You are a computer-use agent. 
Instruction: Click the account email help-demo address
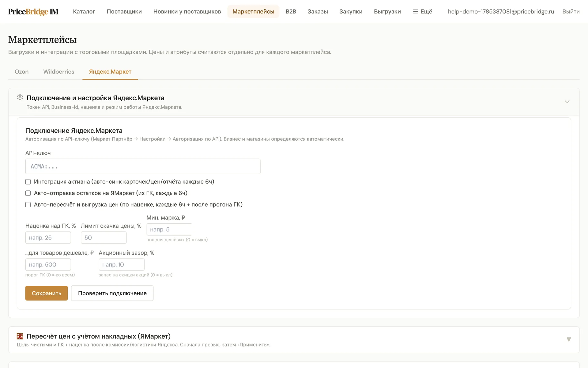[501, 12]
